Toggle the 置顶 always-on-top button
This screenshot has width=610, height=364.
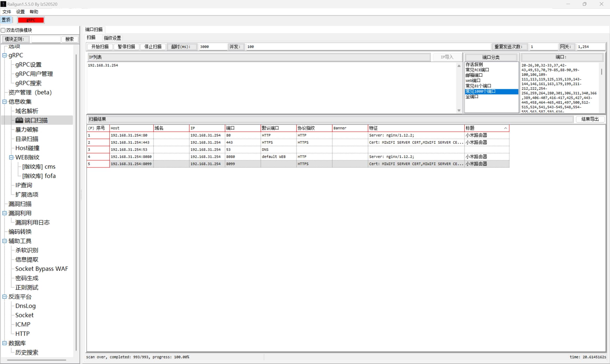[x=6, y=20]
